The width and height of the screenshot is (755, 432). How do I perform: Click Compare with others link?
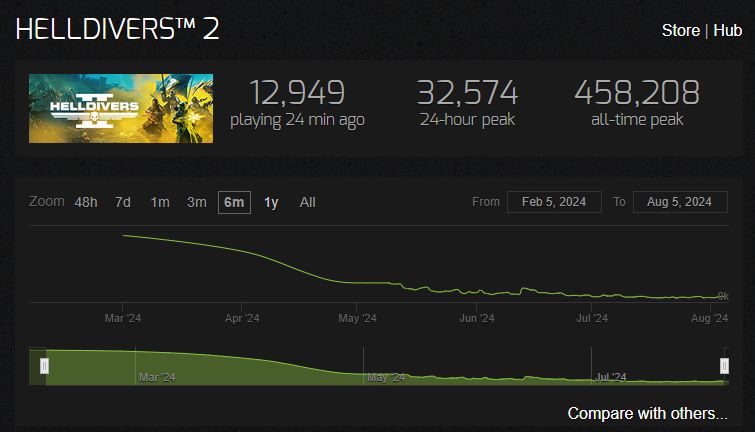(647, 413)
